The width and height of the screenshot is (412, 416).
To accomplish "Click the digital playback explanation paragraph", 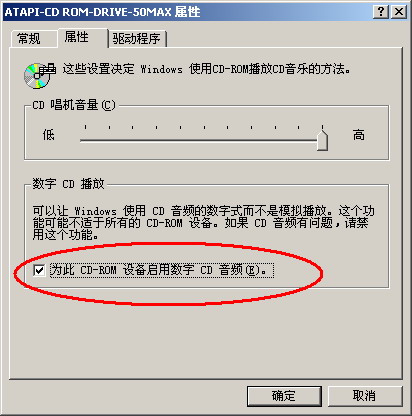I will (x=204, y=223).
